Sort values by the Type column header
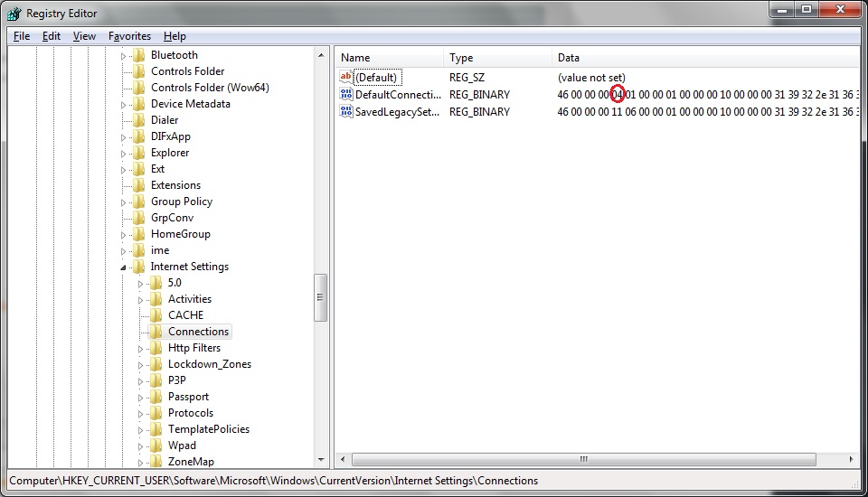Screen dimensions: 868x497 coord(497,58)
